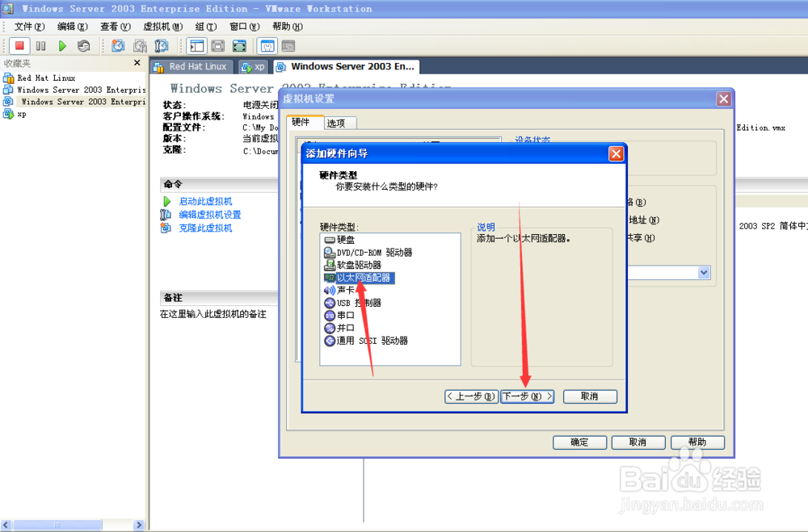This screenshot has height=532, width=808.
Task: Close the 添加硬件向导 dialog
Action: 617,153
